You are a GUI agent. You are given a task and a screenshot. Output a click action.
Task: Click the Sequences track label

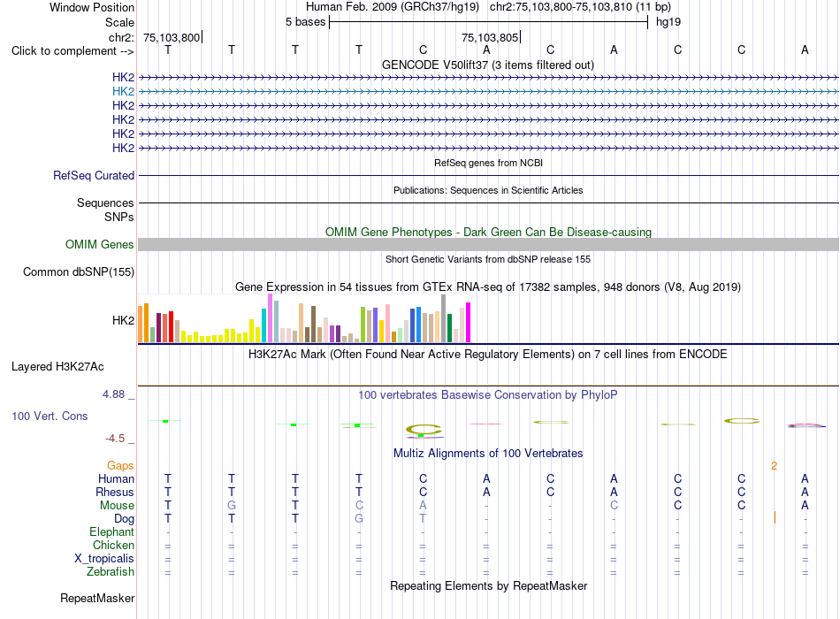click(x=105, y=203)
